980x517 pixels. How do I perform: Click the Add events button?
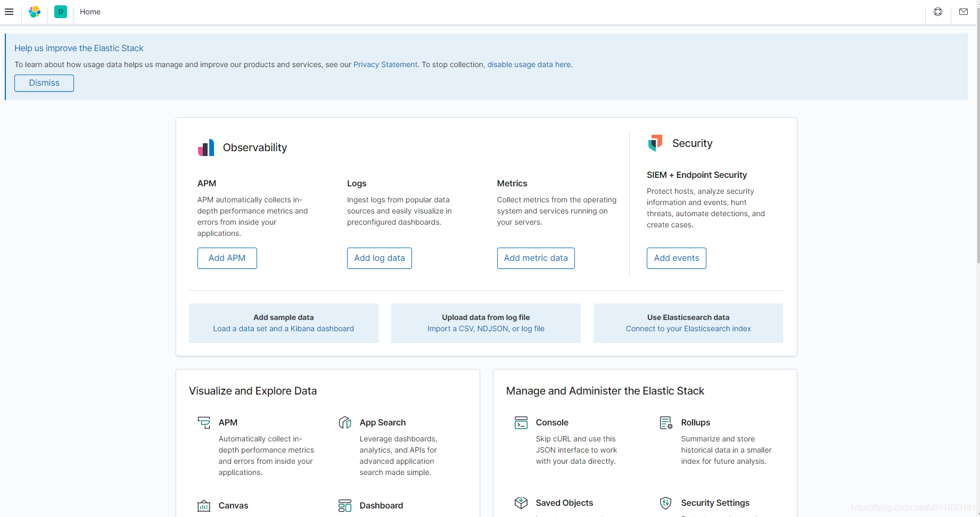(x=677, y=258)
